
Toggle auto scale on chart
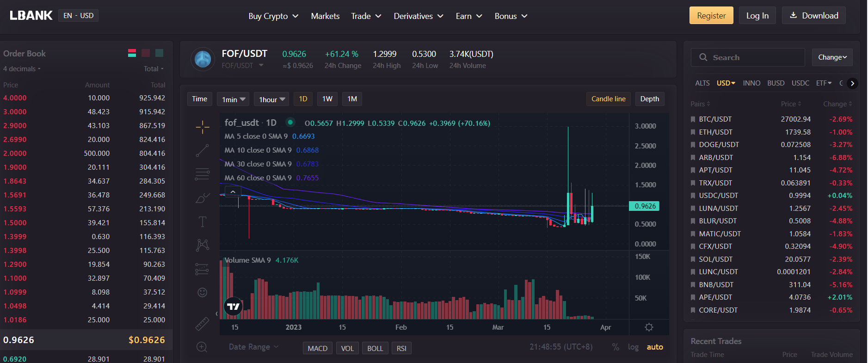[654, 347]
